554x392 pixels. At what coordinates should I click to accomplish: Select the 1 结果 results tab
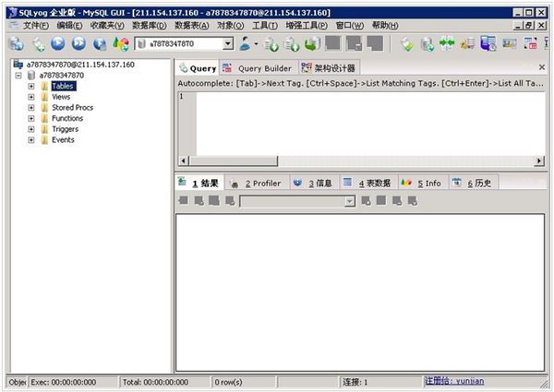click(x=199, y=183)
